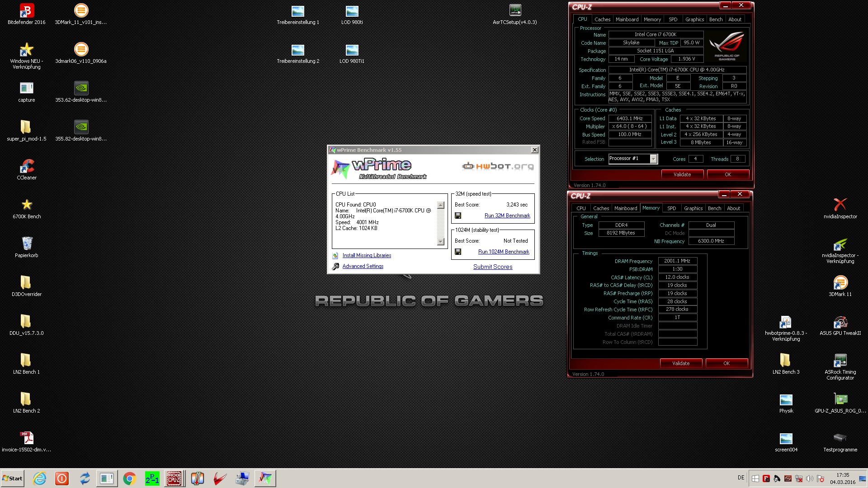Open wPrime Advanced Settings link
The width and height of the screenshot is (868, 488).
[363, 267]
